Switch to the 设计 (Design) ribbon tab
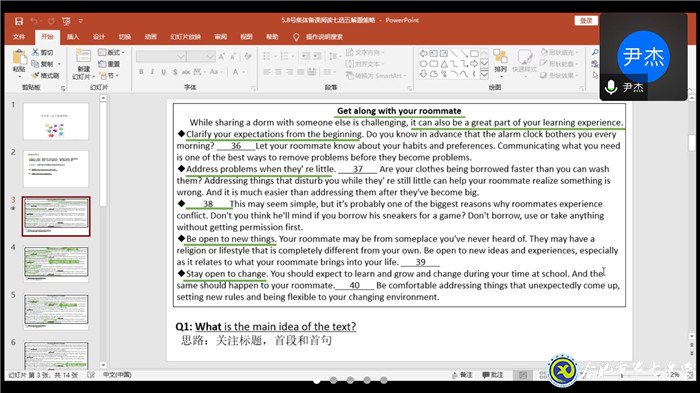Viewport: 700px width, 393px height. pyautogui.click(x=99, y=37)
